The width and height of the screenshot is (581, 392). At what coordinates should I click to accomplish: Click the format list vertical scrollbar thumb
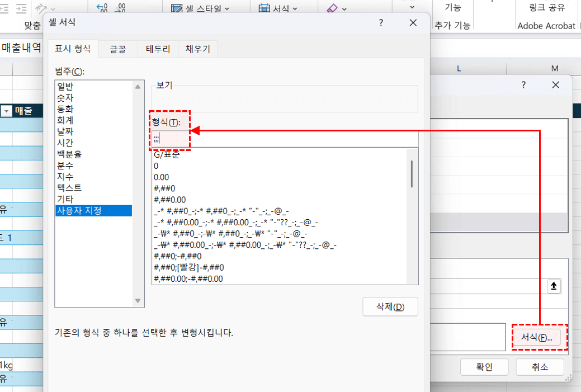pyautogui.click(x=412, y=173)
